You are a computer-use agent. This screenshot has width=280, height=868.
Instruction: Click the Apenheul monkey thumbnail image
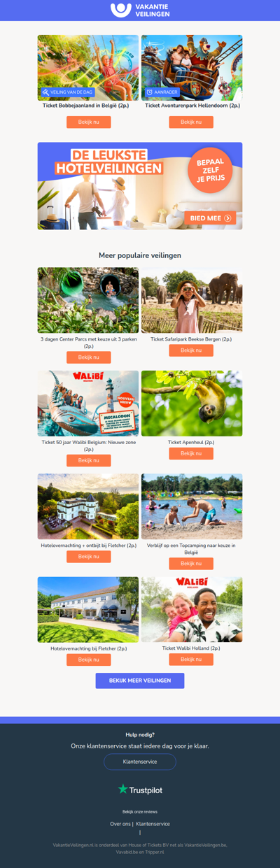coord(192,404)
